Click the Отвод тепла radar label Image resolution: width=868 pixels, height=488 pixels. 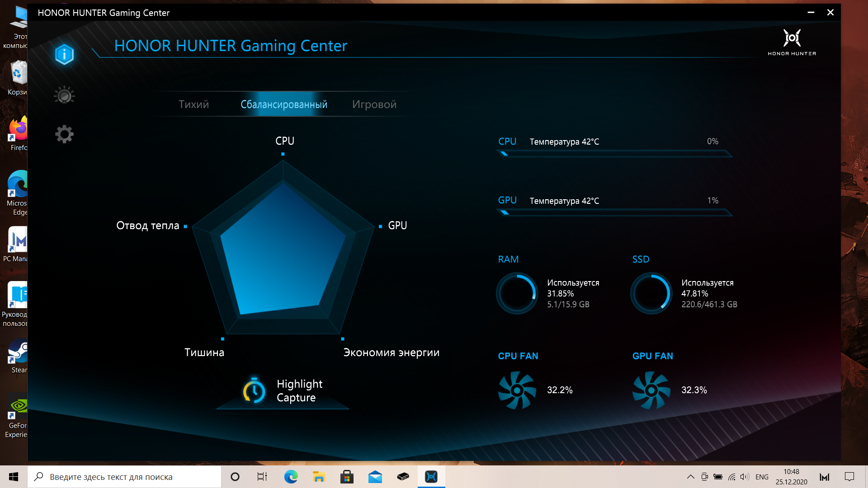(148, 225)
